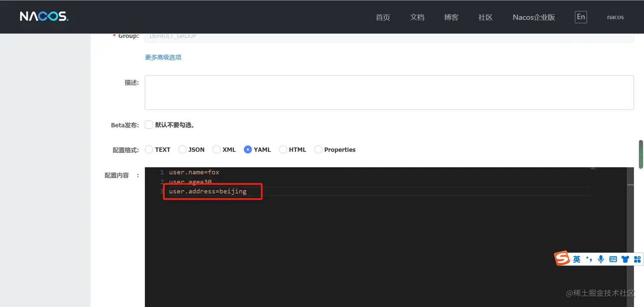Switch the 英 language mode in the IME bar
Screen dimensions: 644x307
coord(577,259)
